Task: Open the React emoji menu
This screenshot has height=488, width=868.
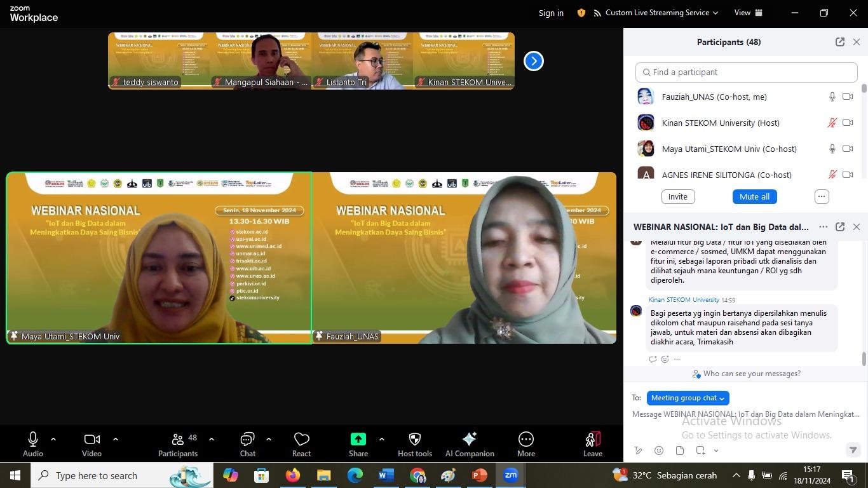Action: (x=301, y=444)
